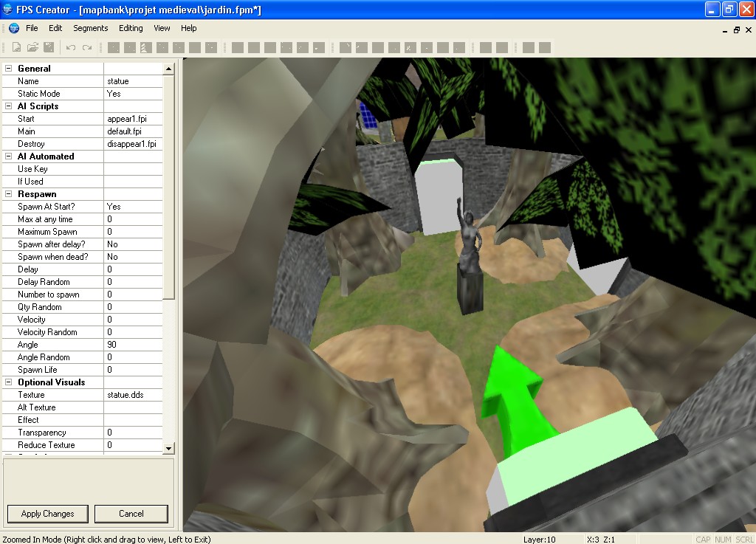Select the 'Effect' property row
756x544 pixels.
click(83, 420)
